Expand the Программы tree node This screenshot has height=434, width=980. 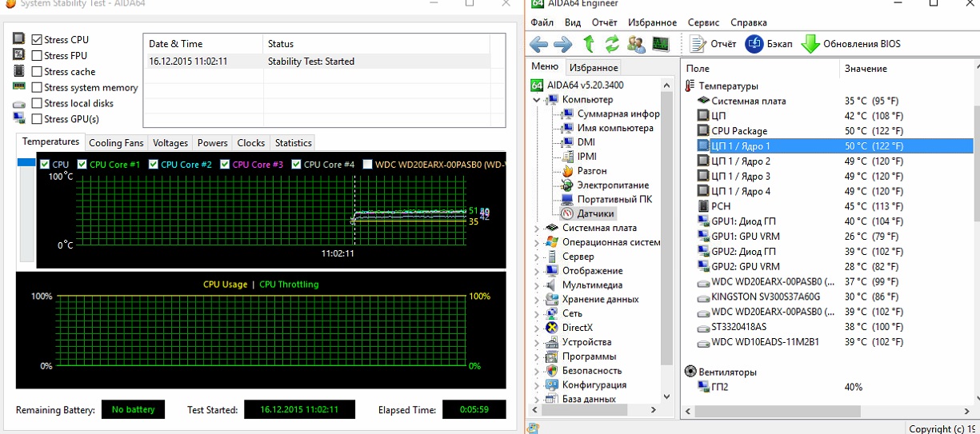point(536,356)
